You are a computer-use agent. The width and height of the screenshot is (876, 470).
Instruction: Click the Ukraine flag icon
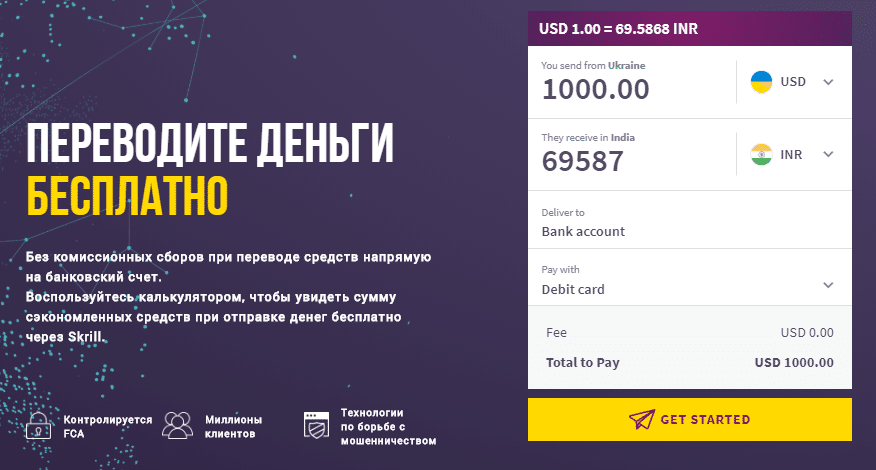[762, 82]
